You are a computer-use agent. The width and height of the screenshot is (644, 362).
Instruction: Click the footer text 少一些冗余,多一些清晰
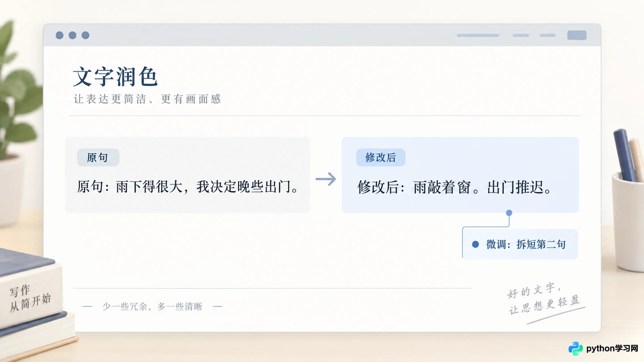pos(153,307)
